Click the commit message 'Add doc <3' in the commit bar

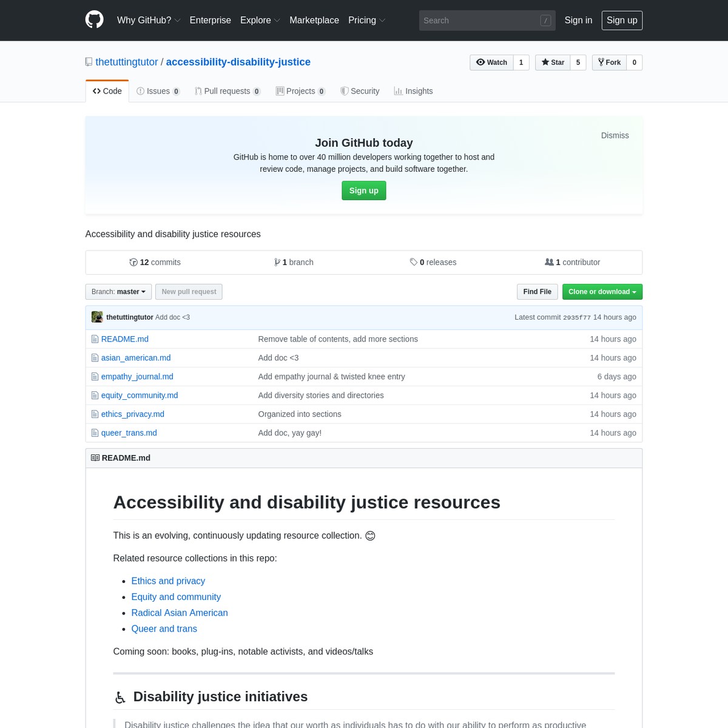172,317
